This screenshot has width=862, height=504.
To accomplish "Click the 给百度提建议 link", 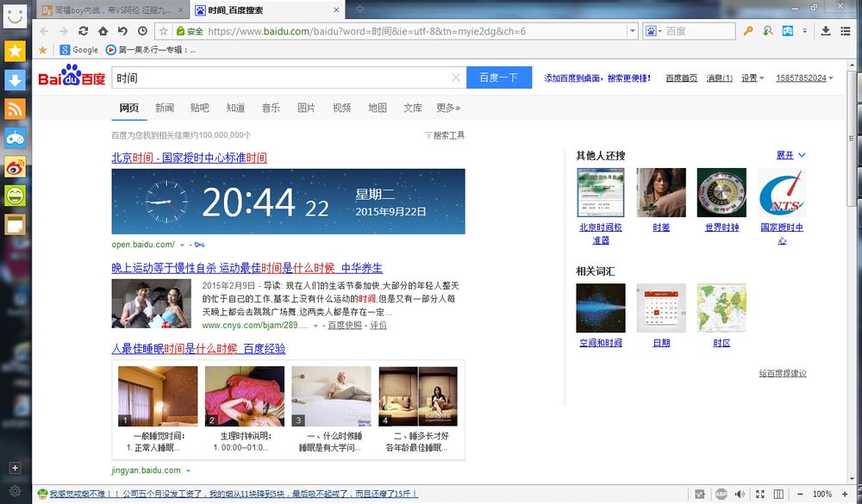I will click(783, 373).
